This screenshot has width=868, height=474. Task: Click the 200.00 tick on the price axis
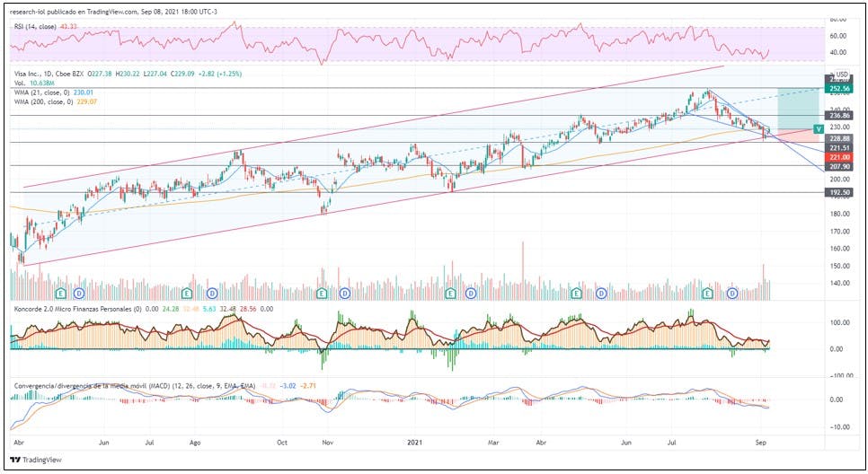[x=838, y=180]
